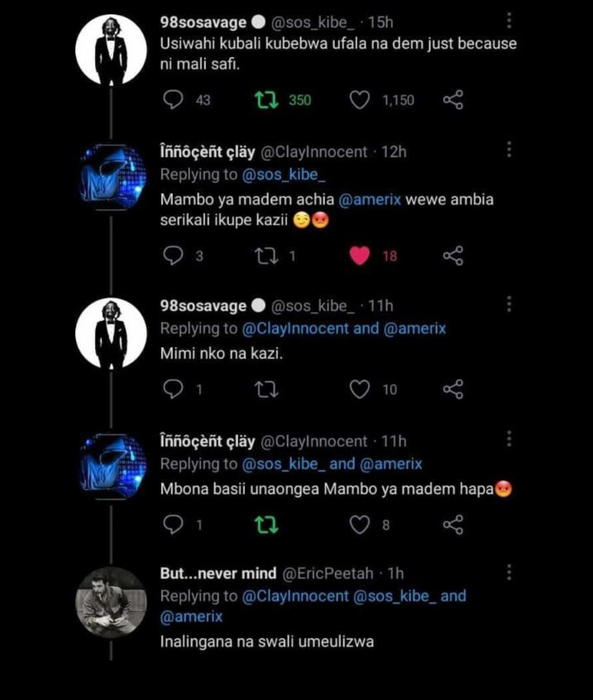Open the @EricPeetah profile picture
Viewport: 593px width, 700px height.
[111, 602]
